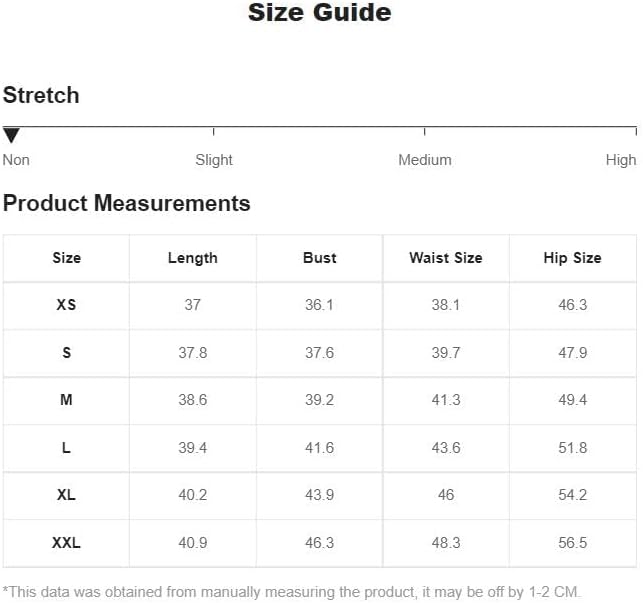Viewport: 643px width, 603px height.
Task: Select the 'Length' column header
Action: point(193,258)
